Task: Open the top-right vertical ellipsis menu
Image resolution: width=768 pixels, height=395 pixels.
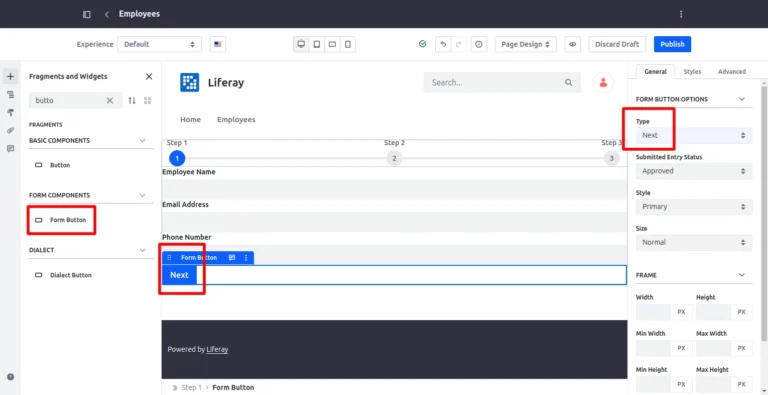Action: tap(681, 14)
